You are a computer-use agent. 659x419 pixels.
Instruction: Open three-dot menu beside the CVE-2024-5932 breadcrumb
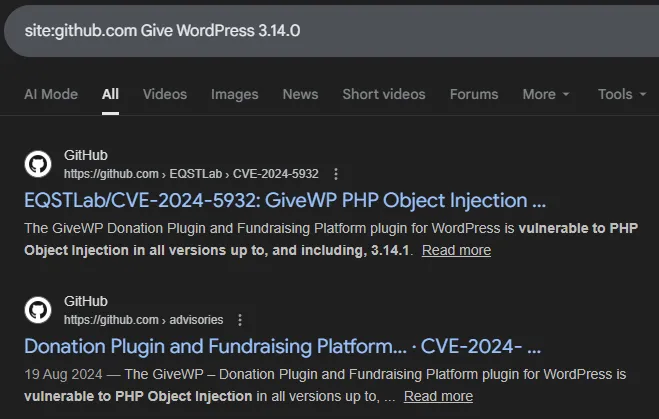tap(336, 173)
